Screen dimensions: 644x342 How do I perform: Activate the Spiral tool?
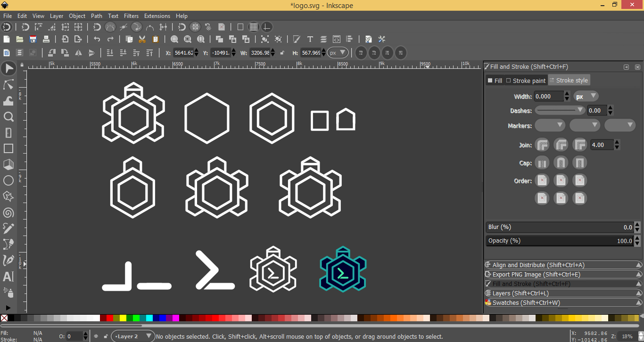click(8, 212)
